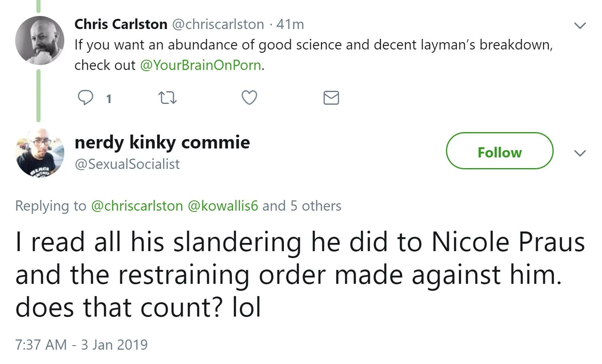This screenshot has width=602, height=364.
Task: Open the @YourBrainOnPorn mention link
Action: pos(200,65)
